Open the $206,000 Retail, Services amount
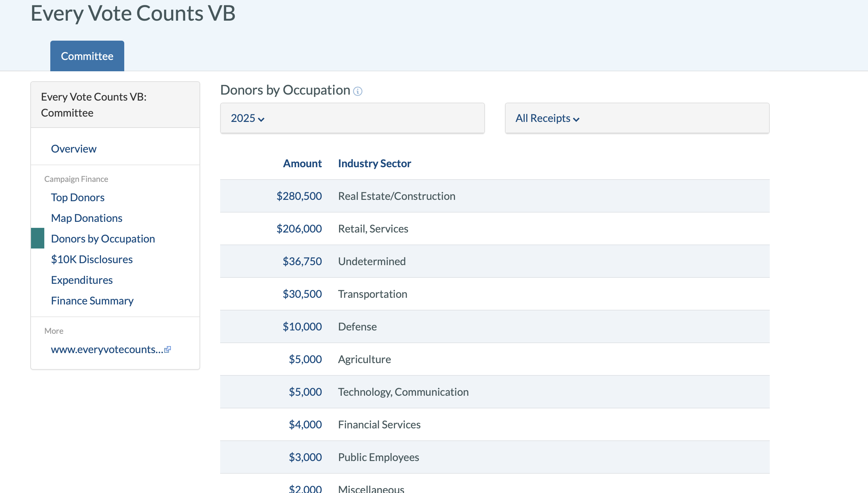This screenshot has height=493, width=868. pos(299,229)
